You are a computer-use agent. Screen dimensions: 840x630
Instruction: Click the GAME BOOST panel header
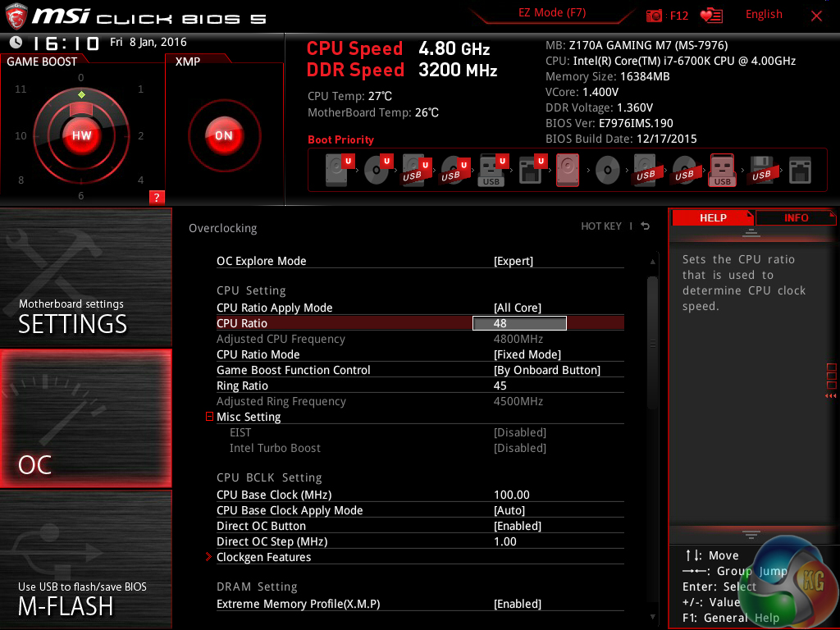pos(42,62)
